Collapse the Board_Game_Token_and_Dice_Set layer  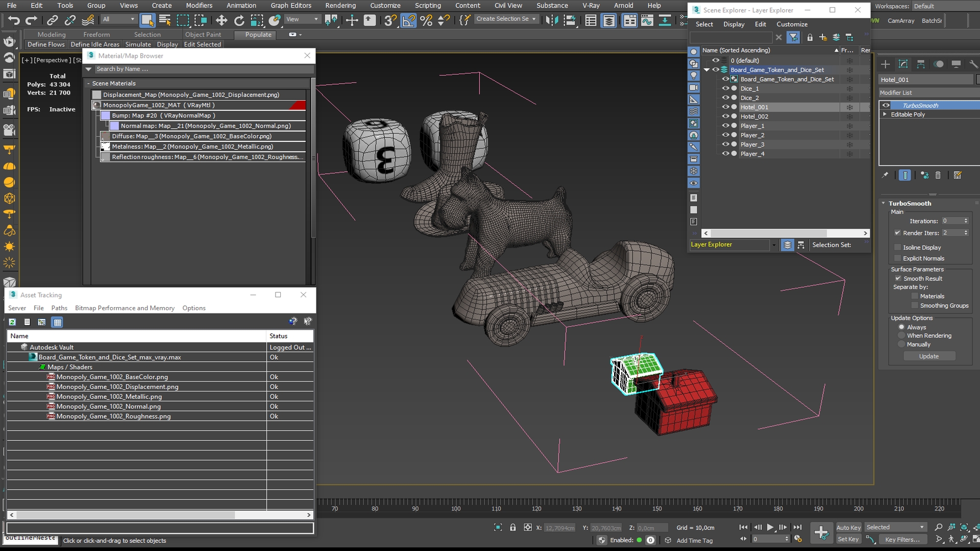(707, 70)
